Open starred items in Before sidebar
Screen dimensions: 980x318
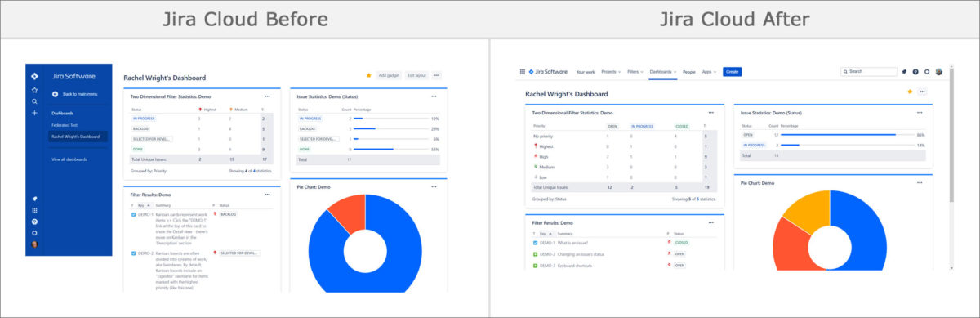[34, 90]
